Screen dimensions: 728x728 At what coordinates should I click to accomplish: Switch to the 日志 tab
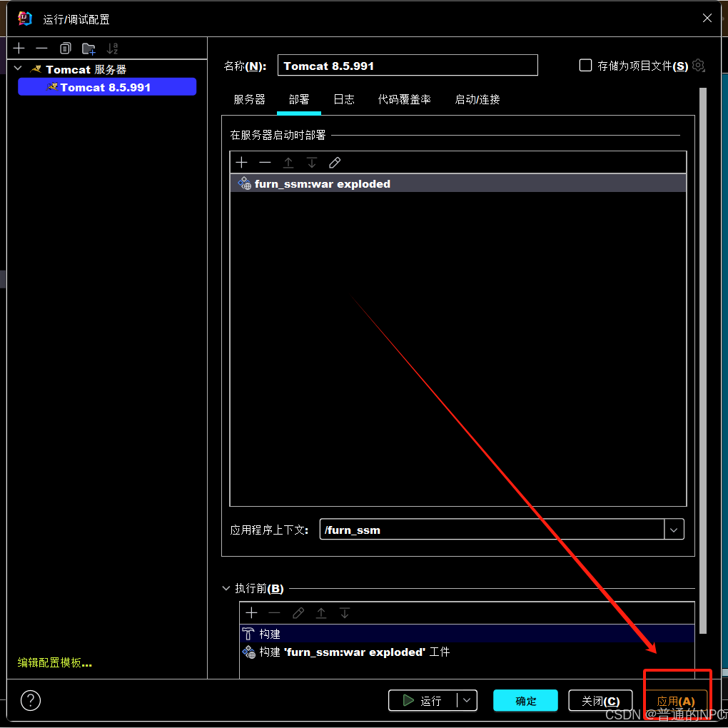344,99
